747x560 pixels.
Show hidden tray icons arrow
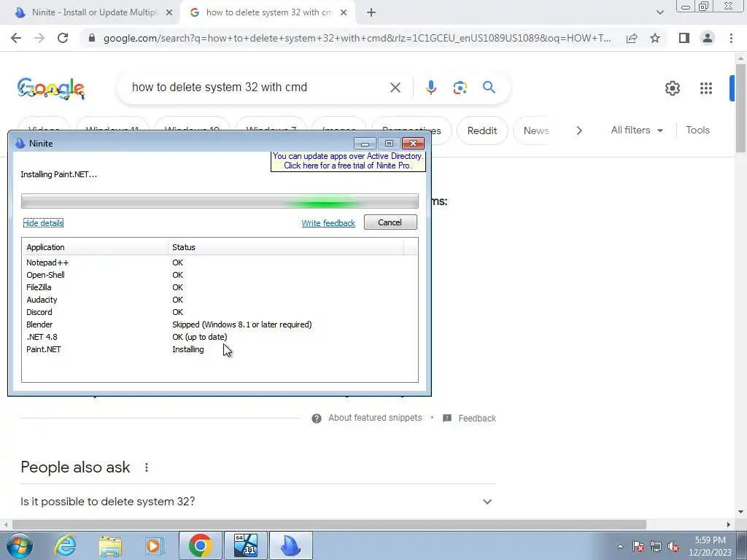coord(620,546)
